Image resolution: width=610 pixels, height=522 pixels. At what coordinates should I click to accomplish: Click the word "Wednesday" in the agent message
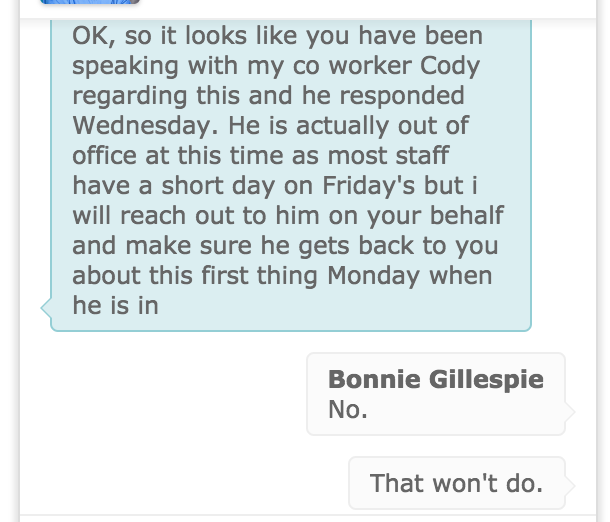pyautogui.click(x=143, y=126)
